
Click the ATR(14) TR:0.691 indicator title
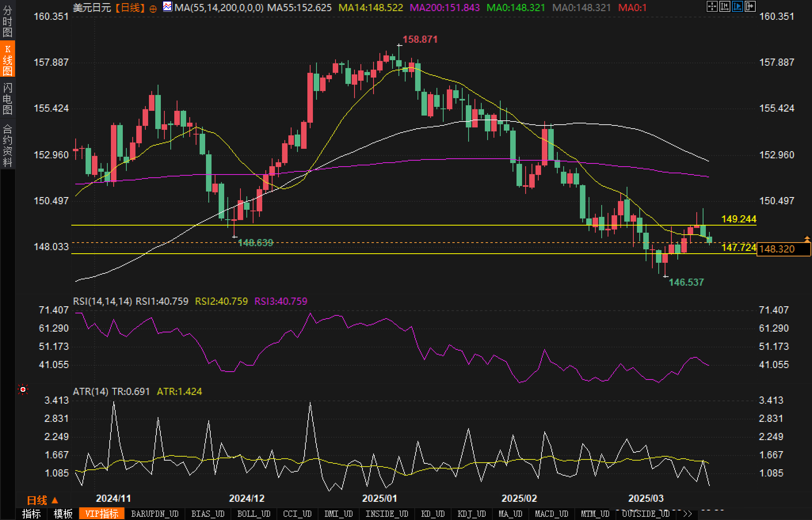click(x=111, y=391)
